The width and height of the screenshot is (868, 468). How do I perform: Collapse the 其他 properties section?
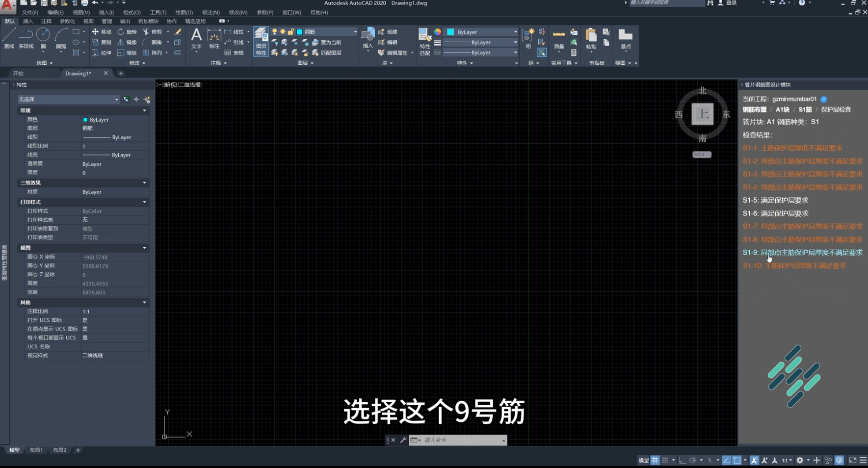[144, 303]
